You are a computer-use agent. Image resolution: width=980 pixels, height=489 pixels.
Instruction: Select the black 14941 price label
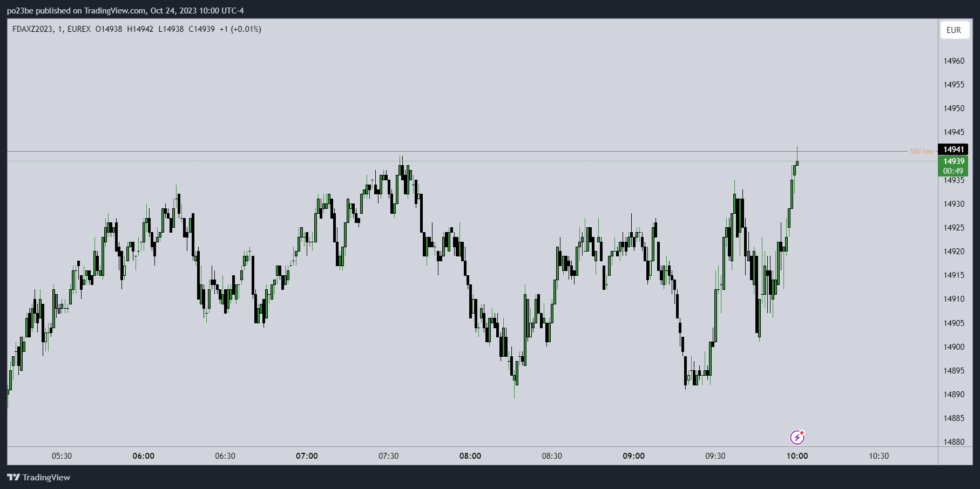click(x=954, y=150)
